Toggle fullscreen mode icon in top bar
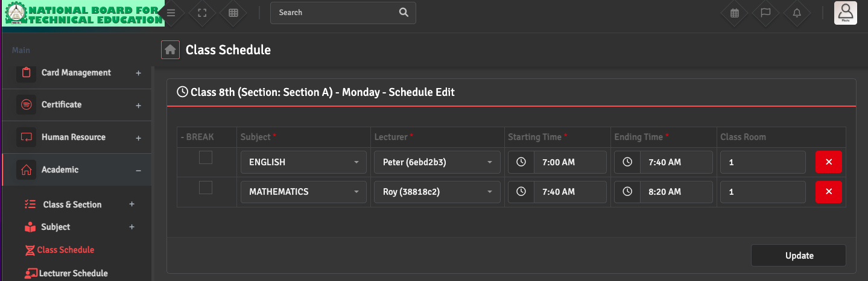 pyautogui.click(x=203, y=13)
